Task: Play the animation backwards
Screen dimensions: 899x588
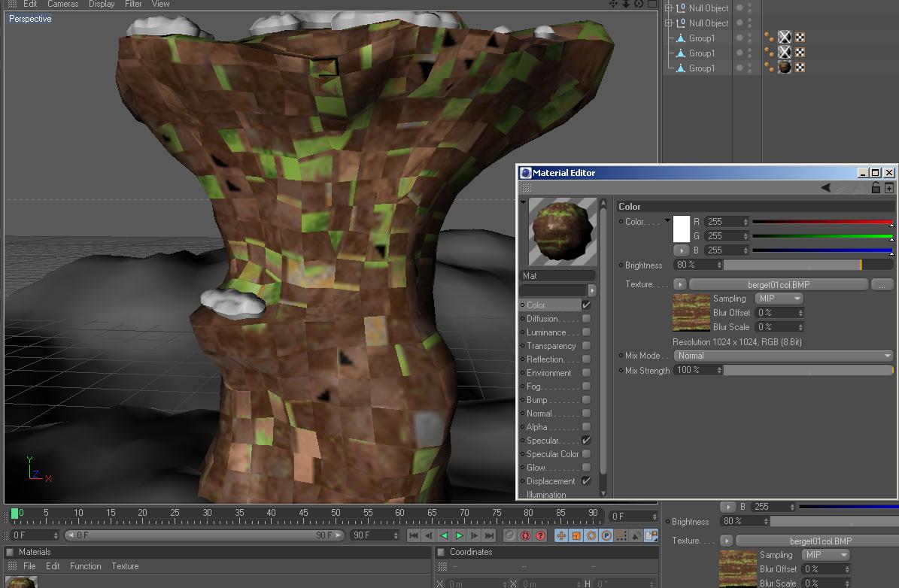Action: 444,535
